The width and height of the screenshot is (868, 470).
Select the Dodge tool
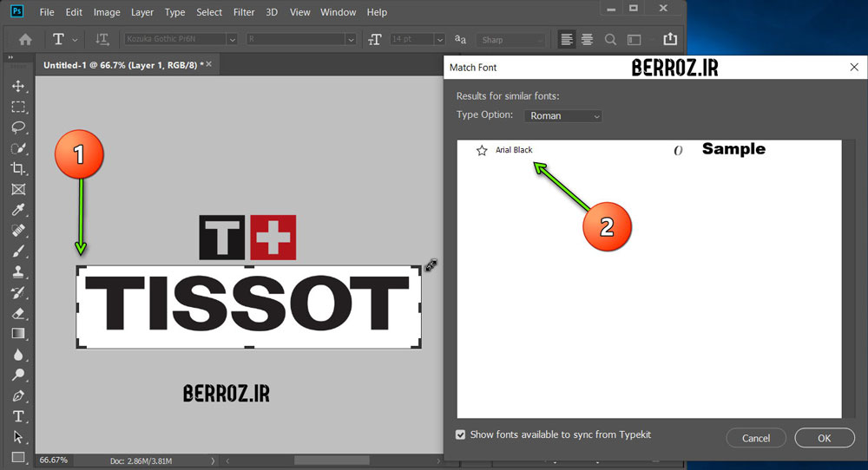(18, 375)
